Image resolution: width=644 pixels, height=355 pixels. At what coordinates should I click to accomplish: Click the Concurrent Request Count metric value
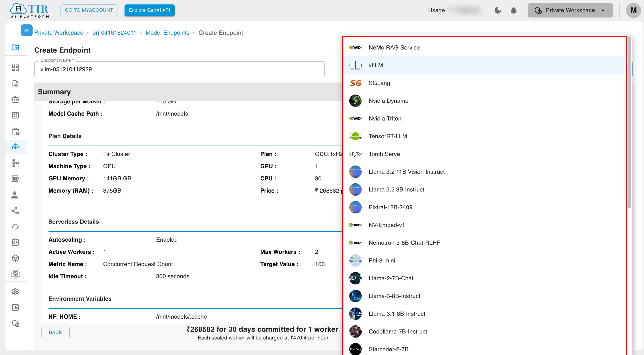point(138,264)
